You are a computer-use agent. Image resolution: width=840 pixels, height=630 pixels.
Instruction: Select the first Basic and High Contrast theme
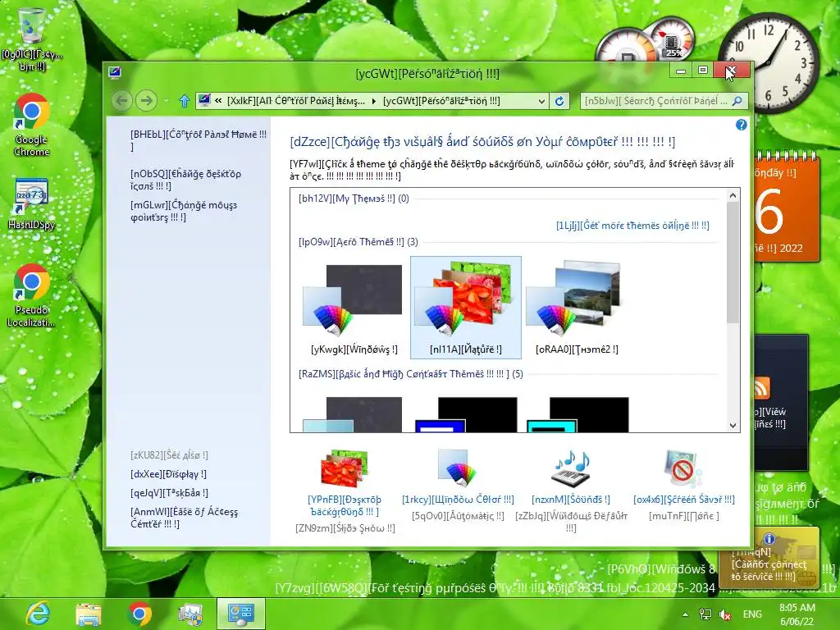(x=354, y=414)
